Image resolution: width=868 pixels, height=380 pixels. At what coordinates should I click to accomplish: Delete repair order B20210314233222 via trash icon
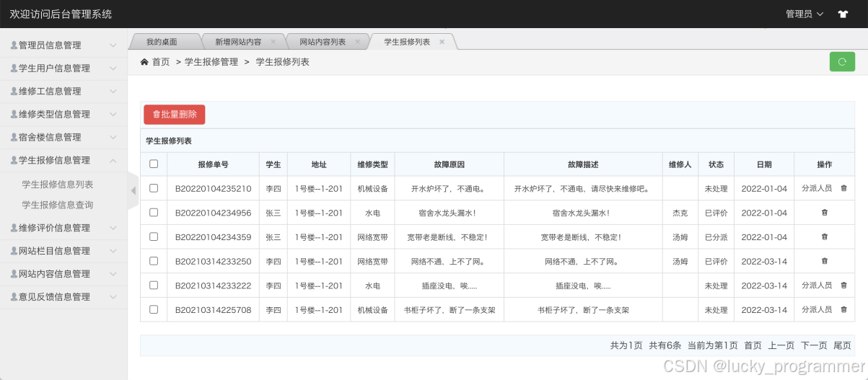(x=843, y=286)
